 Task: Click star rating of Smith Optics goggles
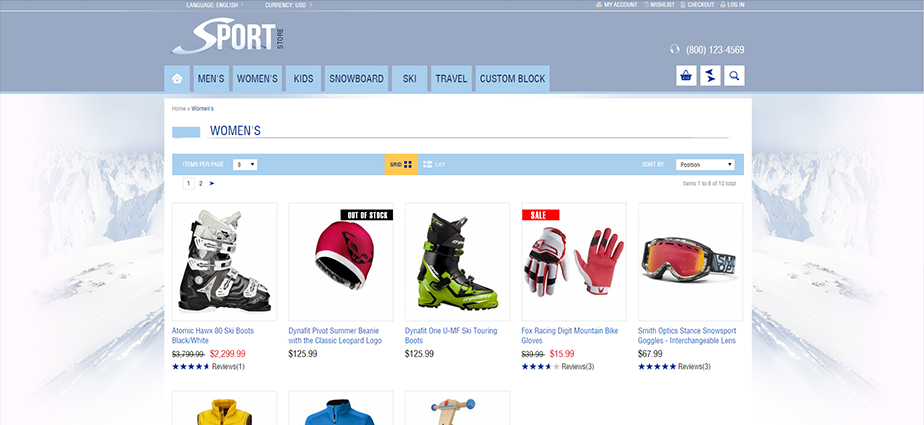pos(657,367)
